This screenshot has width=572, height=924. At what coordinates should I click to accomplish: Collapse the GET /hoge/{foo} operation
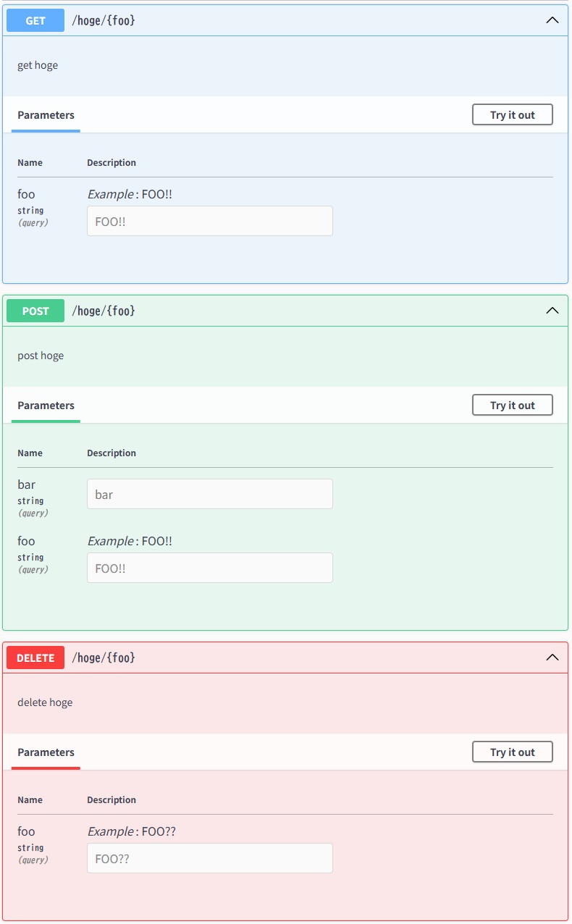pos(552,20)
